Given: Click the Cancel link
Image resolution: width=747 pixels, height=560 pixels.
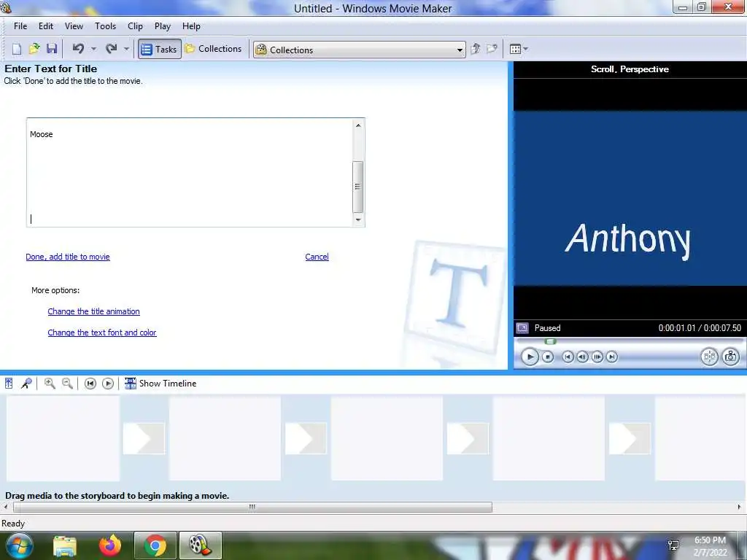Looking at the screenshot, I should [x=317, y=257].
